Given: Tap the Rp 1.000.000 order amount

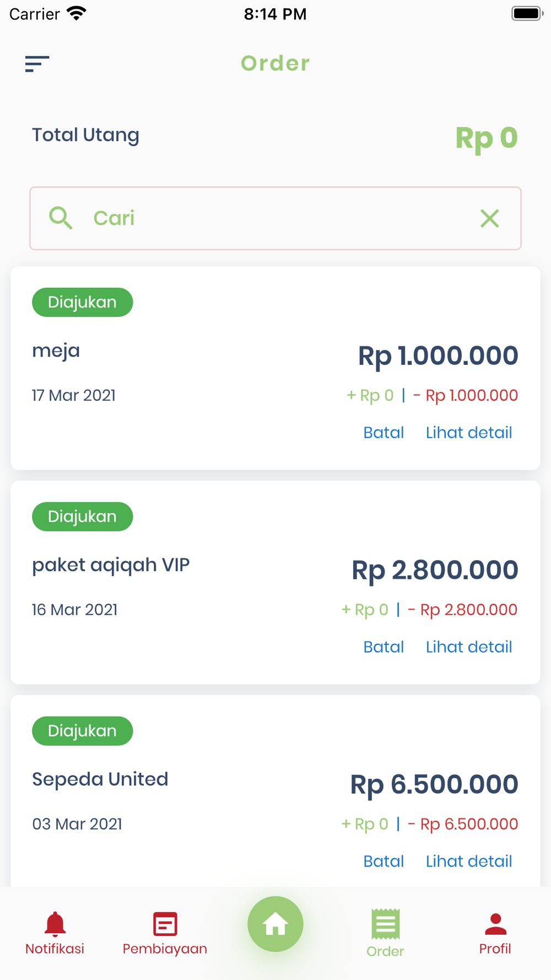Looking at the screenshot, I should click(x=438, y=356).
